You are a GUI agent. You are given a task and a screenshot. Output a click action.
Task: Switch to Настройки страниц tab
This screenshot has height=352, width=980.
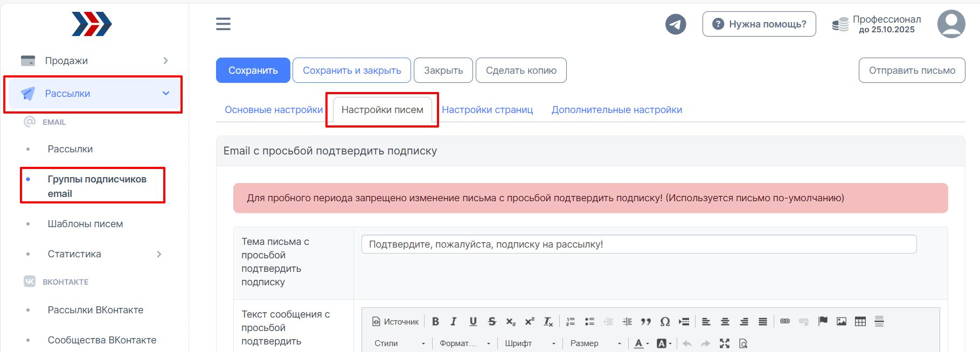488,110
